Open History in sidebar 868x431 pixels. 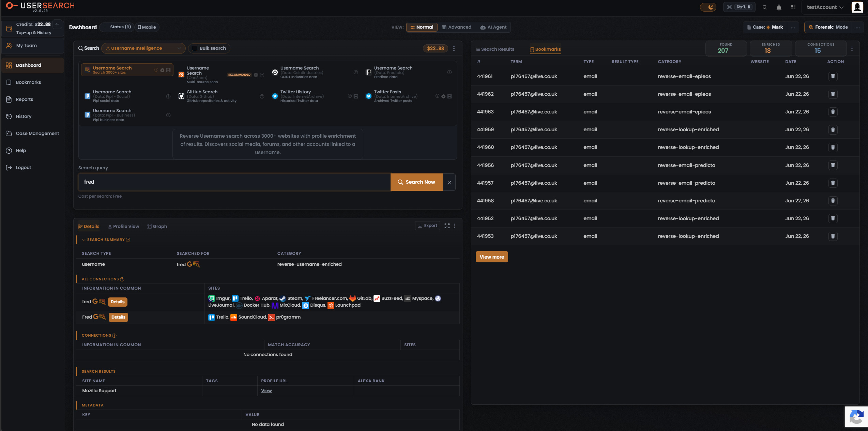point(33,117)
